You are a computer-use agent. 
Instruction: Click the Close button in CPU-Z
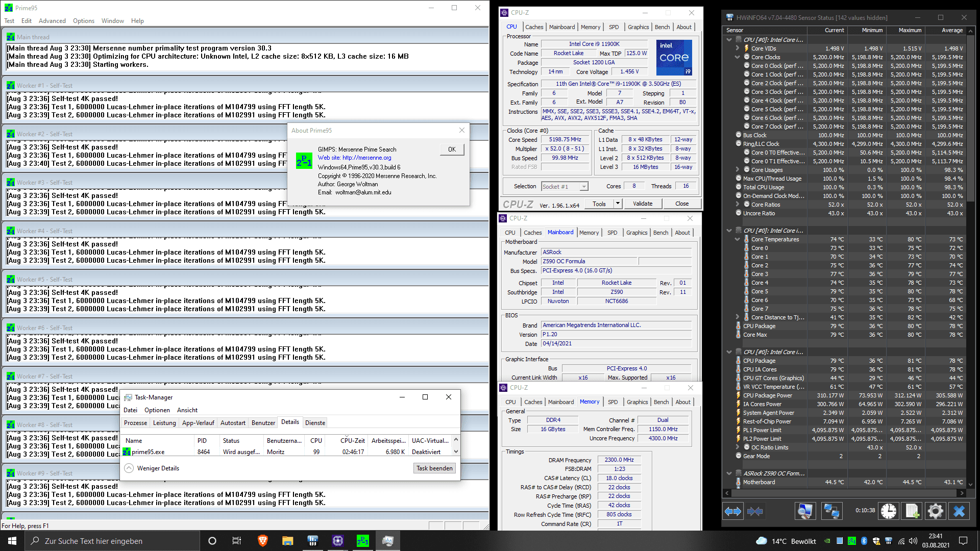coord(682,204)
